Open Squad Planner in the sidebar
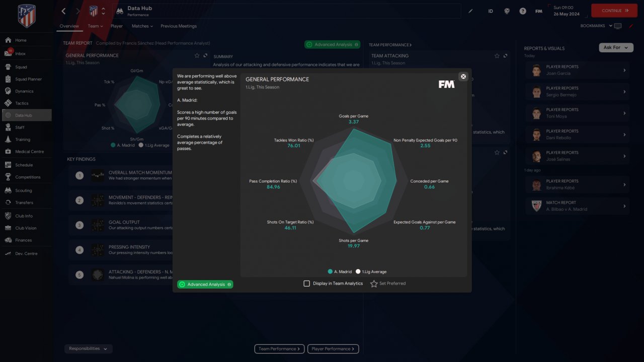 point(26,79)
